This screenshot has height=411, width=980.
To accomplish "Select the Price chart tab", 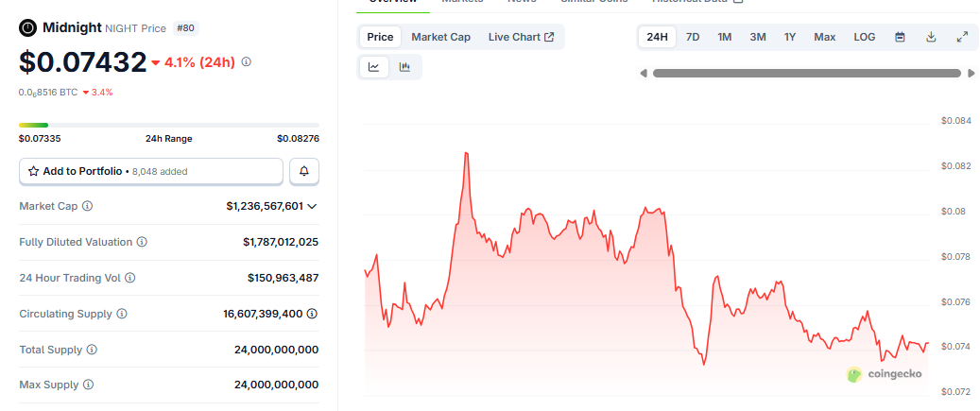I will pyautogui.click(x=380, y=37).
